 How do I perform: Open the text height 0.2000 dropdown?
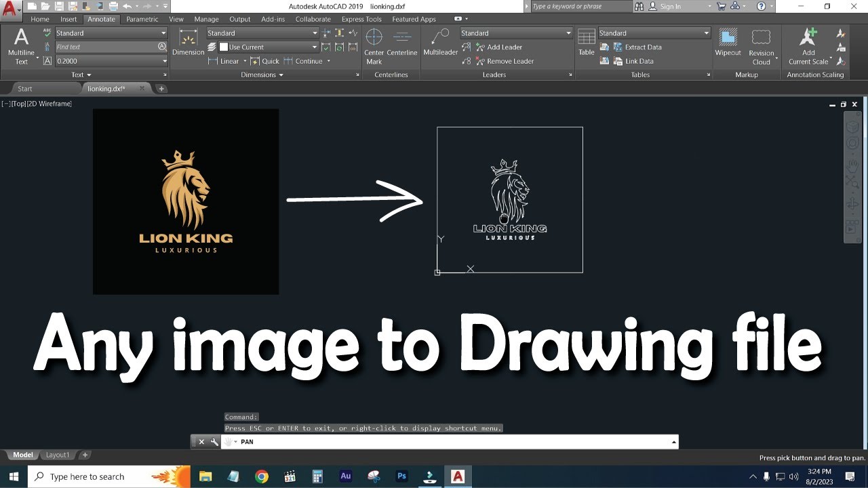(x=111, y=61)
